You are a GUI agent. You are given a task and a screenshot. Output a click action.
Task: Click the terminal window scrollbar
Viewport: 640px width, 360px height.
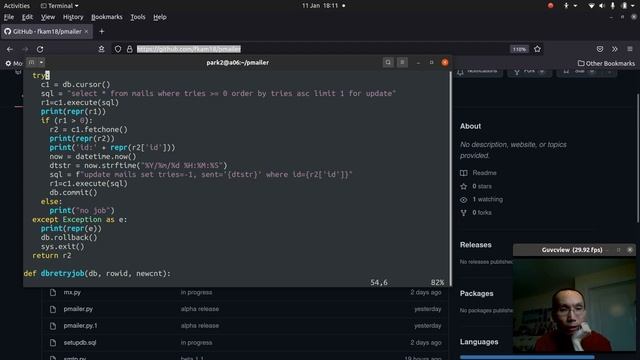point(451,178)
